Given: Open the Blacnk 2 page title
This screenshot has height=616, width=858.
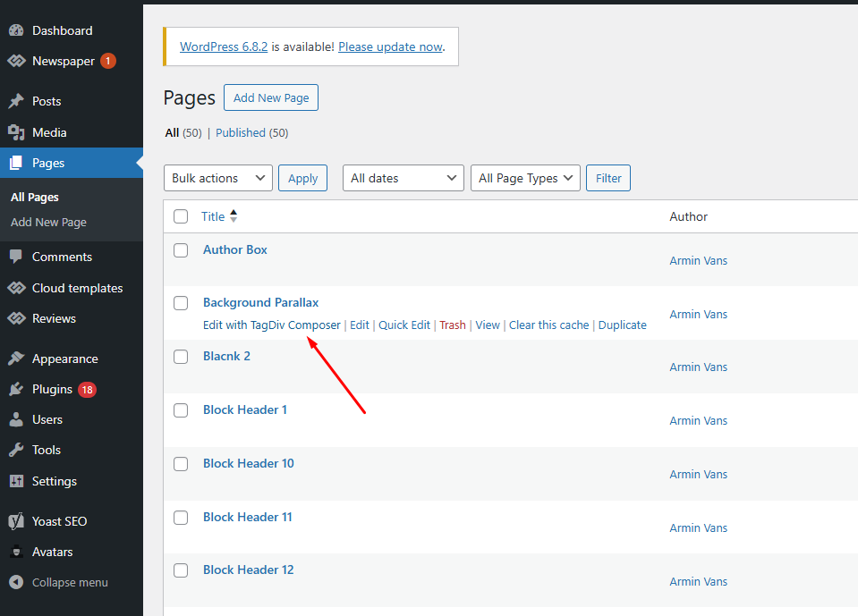Looking at the screenshot, I should [x=226, y=357].
